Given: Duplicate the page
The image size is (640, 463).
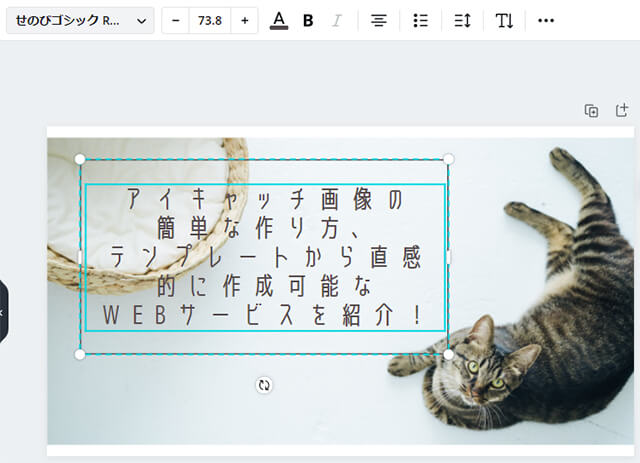Looking at the screenshot, I should click(x=591, y=110).
